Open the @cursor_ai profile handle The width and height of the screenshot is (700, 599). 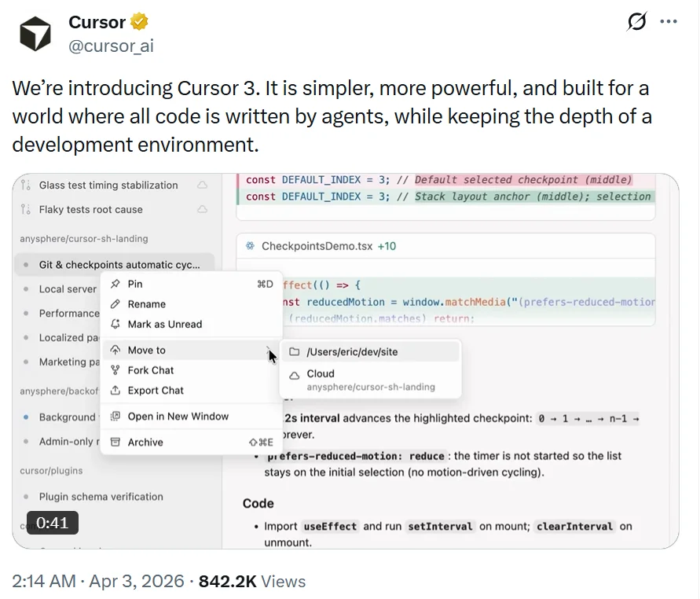[x=111, y=46]
